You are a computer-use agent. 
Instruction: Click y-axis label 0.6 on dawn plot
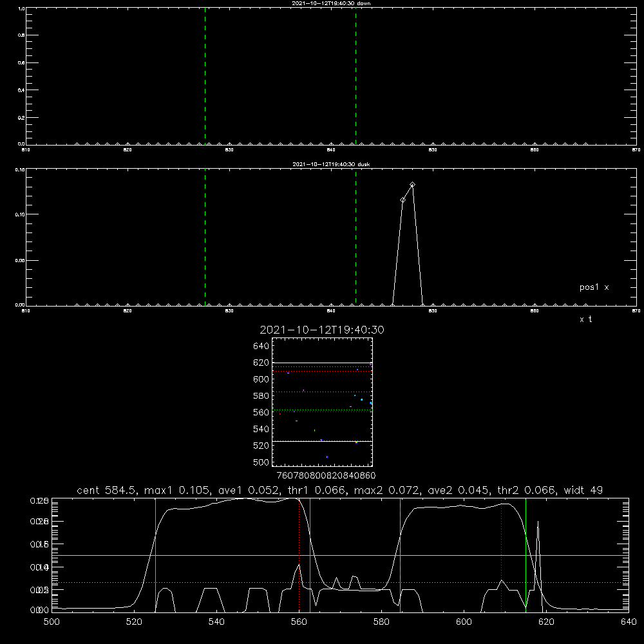tap(21, 63)
